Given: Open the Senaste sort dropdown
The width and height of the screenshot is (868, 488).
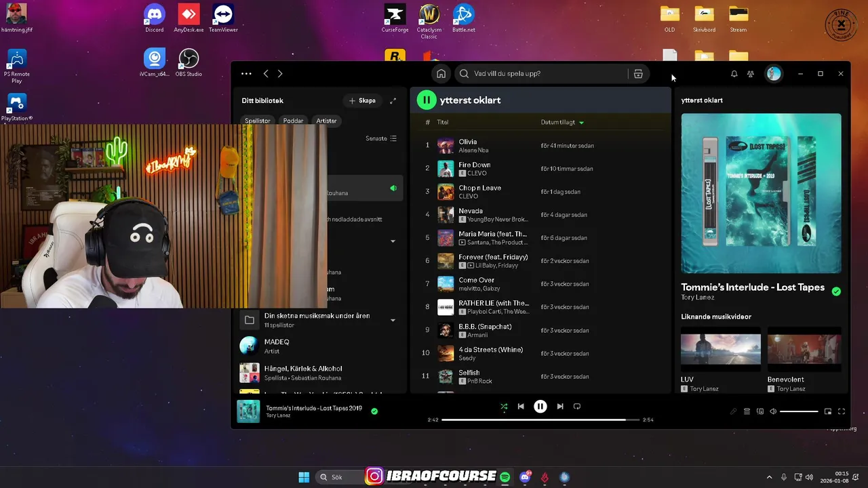Looking at the screenshot, I should tap(381, 138).
